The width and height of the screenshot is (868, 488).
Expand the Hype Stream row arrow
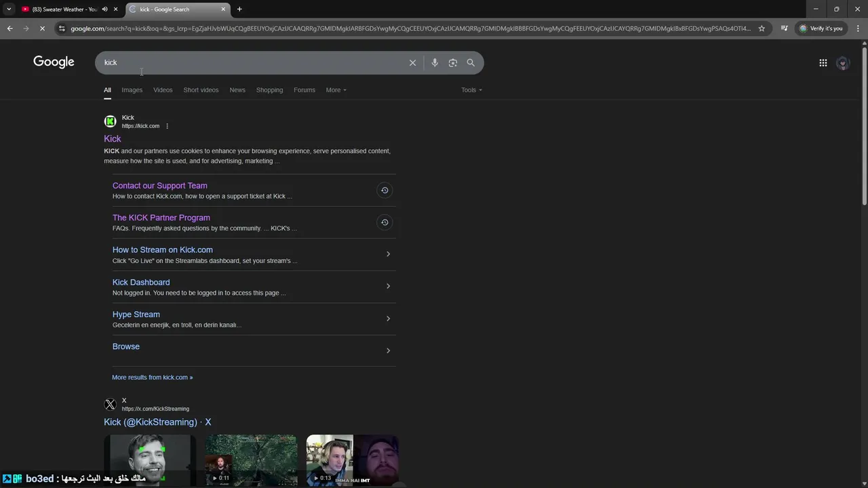[x=388, y=319]
